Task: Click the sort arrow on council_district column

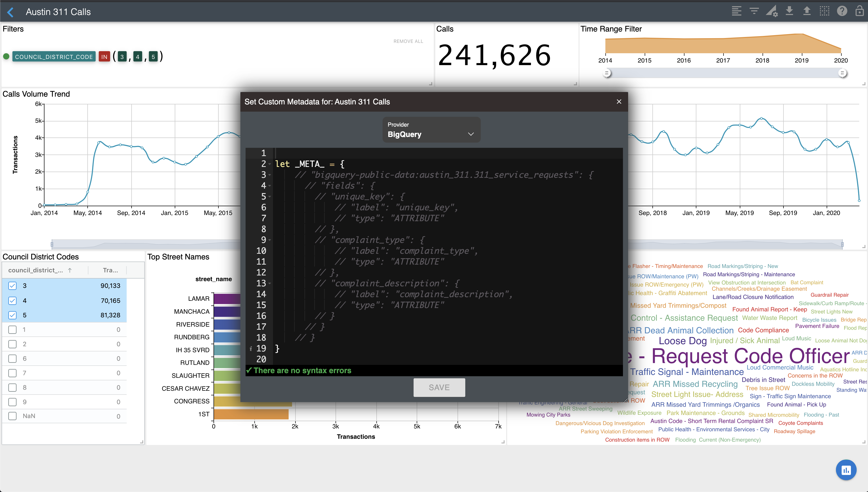Action: 70,270
